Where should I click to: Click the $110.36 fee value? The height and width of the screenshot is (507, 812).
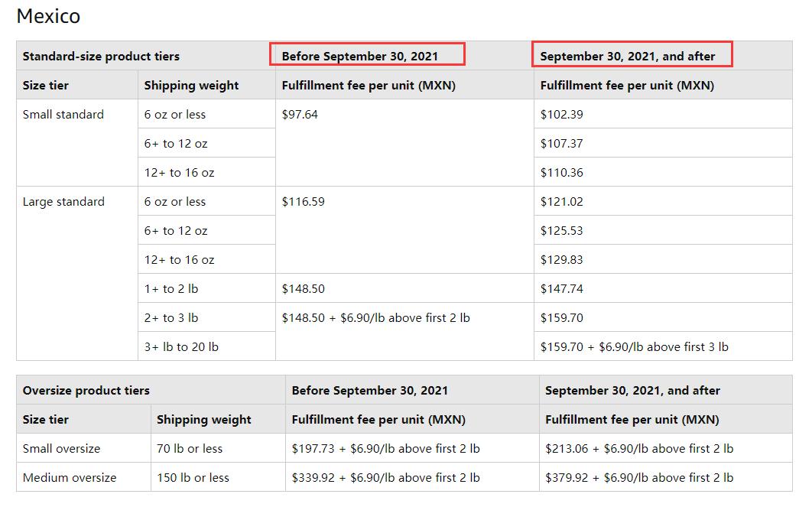561,173
